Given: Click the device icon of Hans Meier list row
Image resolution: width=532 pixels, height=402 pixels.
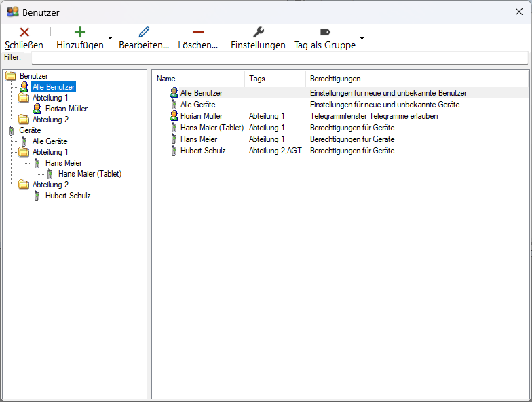Looking at the screenshot, I should 174,139.
